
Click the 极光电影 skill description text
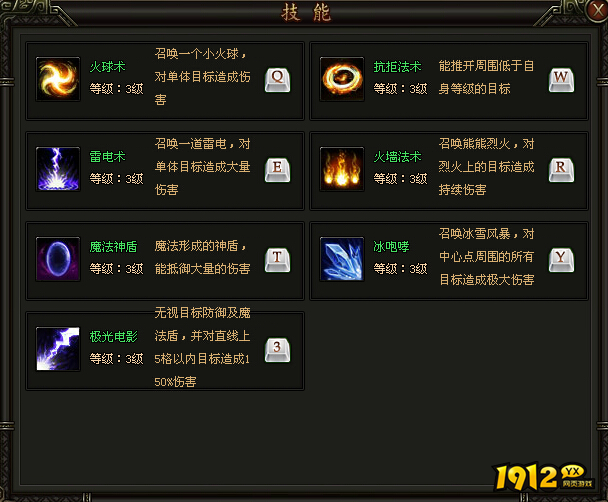click(202, 347)
